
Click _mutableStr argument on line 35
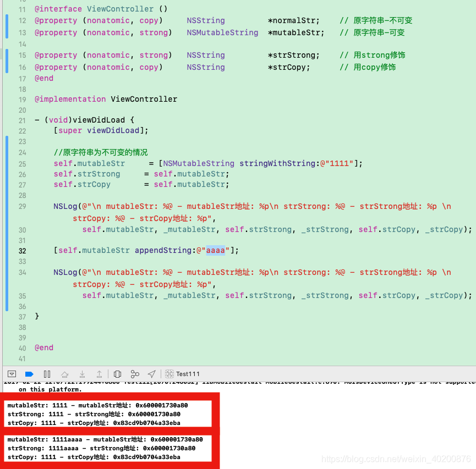coord(189,295)
